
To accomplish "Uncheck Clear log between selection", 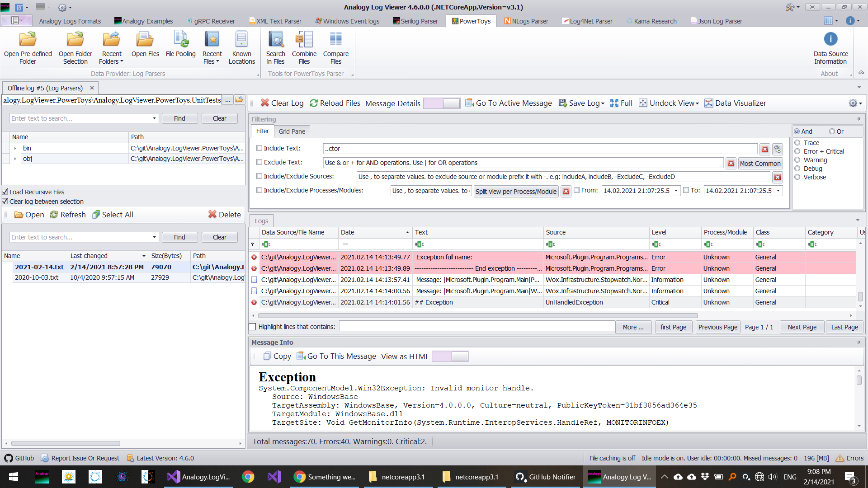I will point(5,202).
